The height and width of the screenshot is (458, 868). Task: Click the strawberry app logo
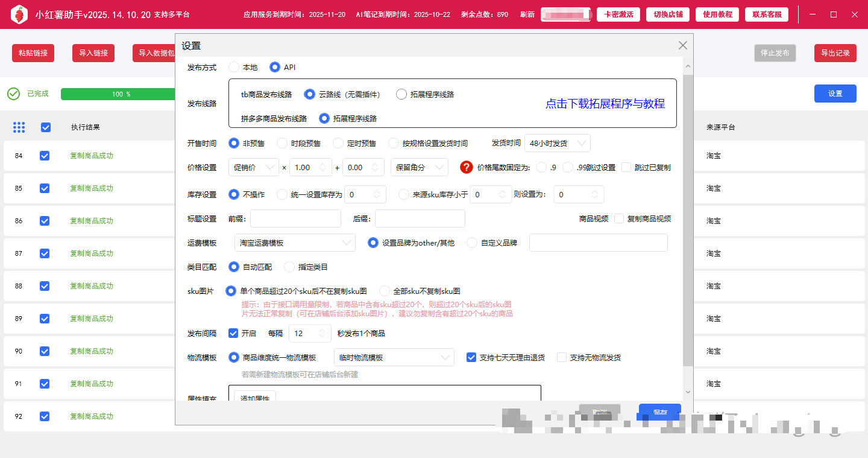[19, 14]
